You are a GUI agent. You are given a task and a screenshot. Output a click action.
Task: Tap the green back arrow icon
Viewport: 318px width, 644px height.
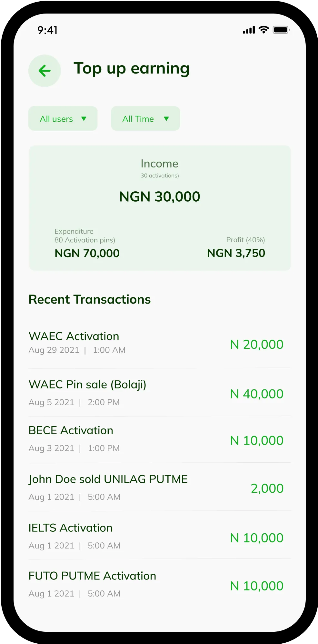click(x=45, y=71)
